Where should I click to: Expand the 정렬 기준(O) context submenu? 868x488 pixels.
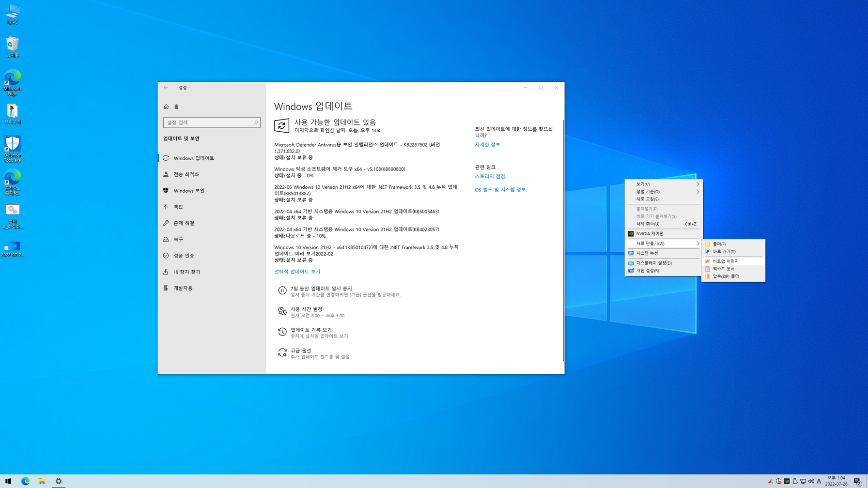point(663,192)
